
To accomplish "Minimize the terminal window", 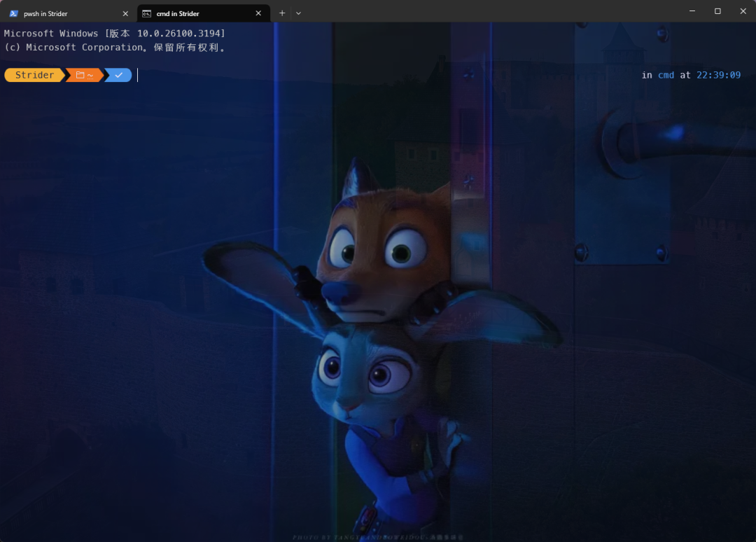I will (x=692, y=11).
